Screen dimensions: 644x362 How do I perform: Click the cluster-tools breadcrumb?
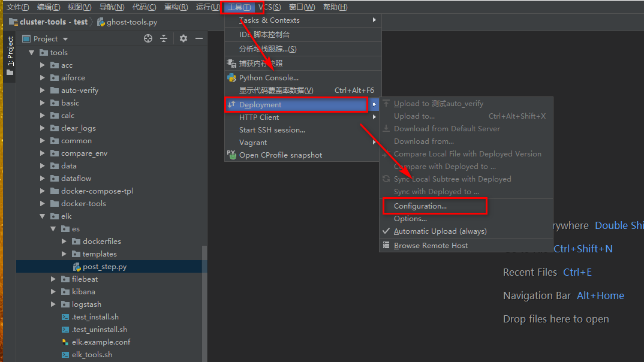[x=43, y=22]
